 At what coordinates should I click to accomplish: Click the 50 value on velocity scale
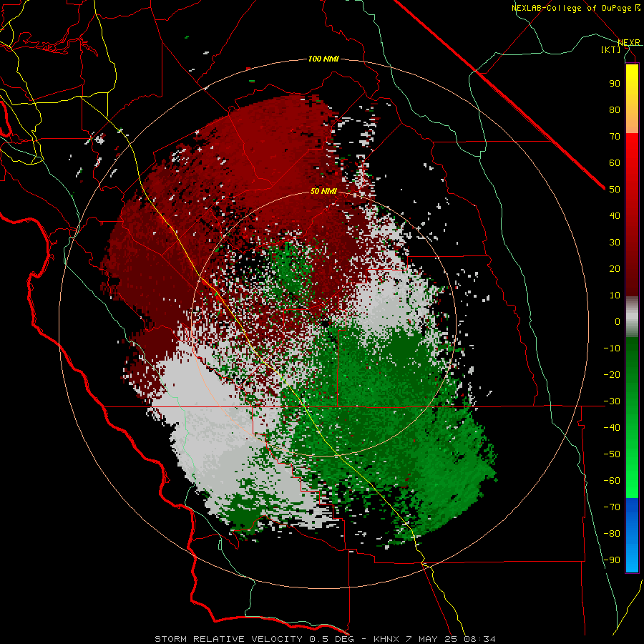615,190
